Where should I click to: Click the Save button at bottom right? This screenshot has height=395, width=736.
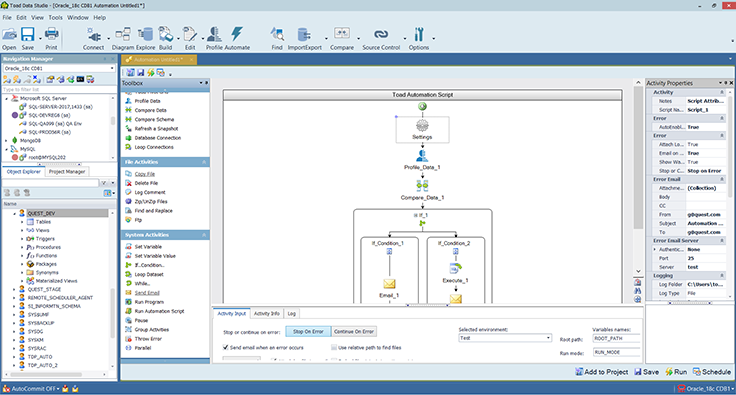tap(646, 372)
